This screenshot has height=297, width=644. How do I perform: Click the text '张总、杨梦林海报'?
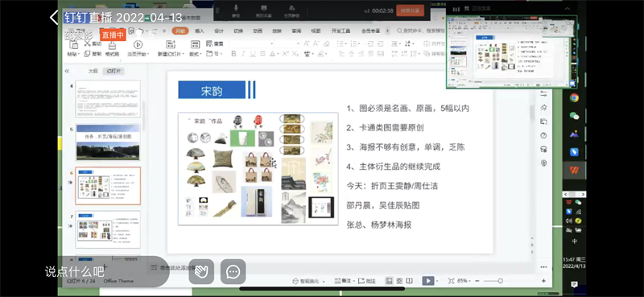tap(379, 225)
